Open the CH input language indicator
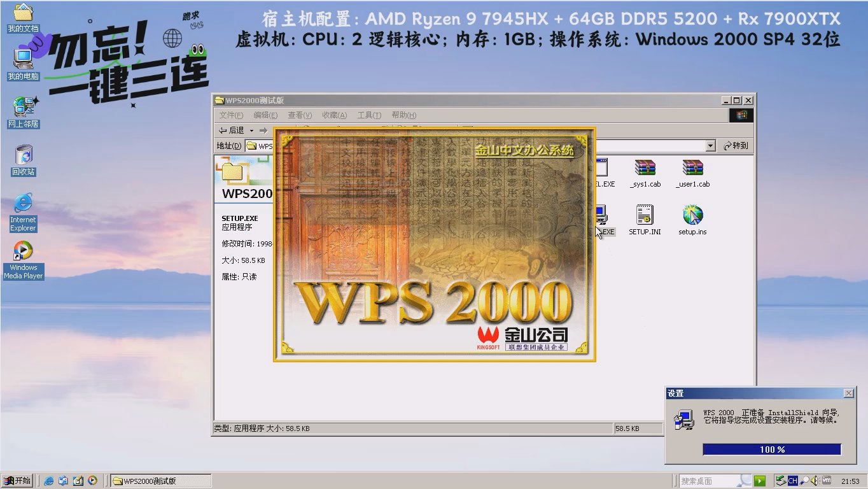 point(792,481)
